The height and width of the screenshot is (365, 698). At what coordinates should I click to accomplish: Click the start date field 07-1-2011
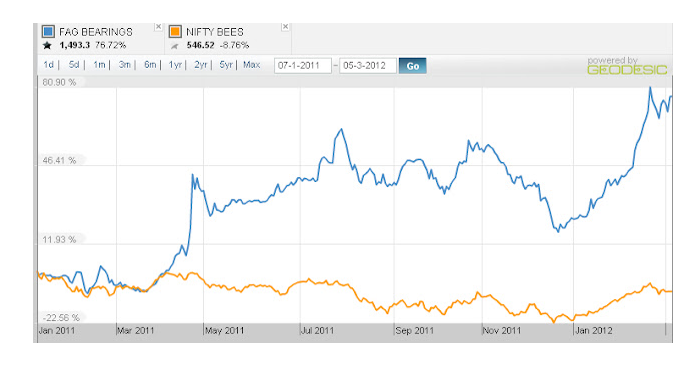coord(303,65)
